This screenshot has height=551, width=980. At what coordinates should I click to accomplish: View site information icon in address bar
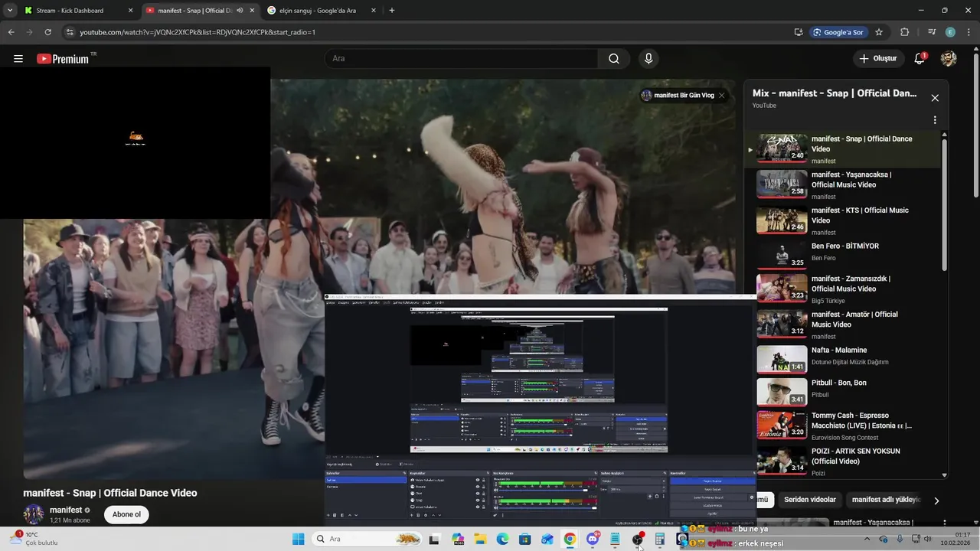coord(70,32)
